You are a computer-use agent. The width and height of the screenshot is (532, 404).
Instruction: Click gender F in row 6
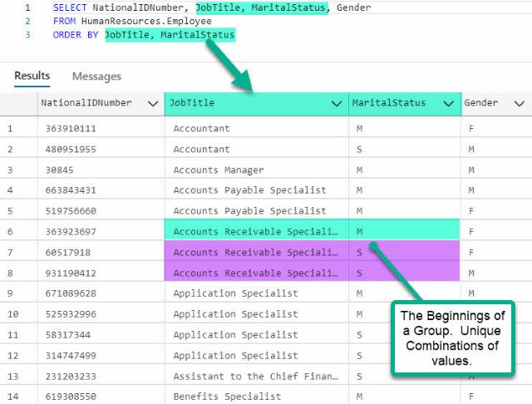tap(471, 232)
